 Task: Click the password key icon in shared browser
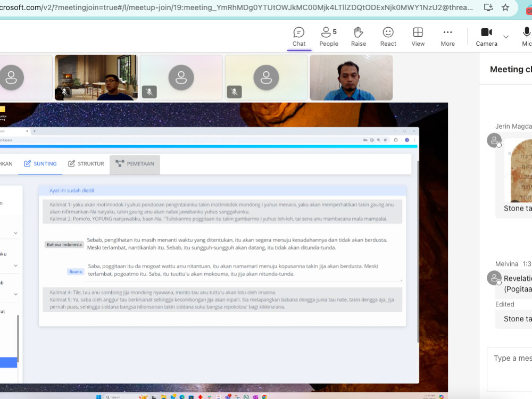pos(365,140)
